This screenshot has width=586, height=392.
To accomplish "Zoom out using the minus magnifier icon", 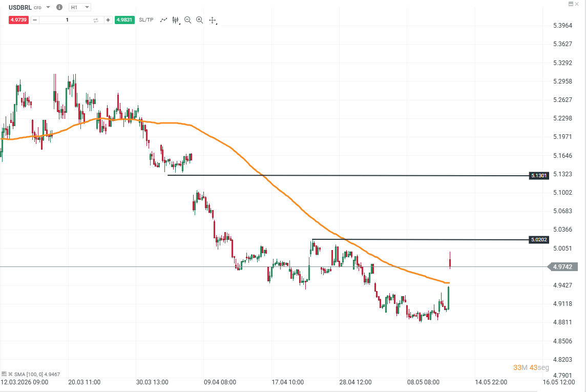I will (x=187, y=20).
